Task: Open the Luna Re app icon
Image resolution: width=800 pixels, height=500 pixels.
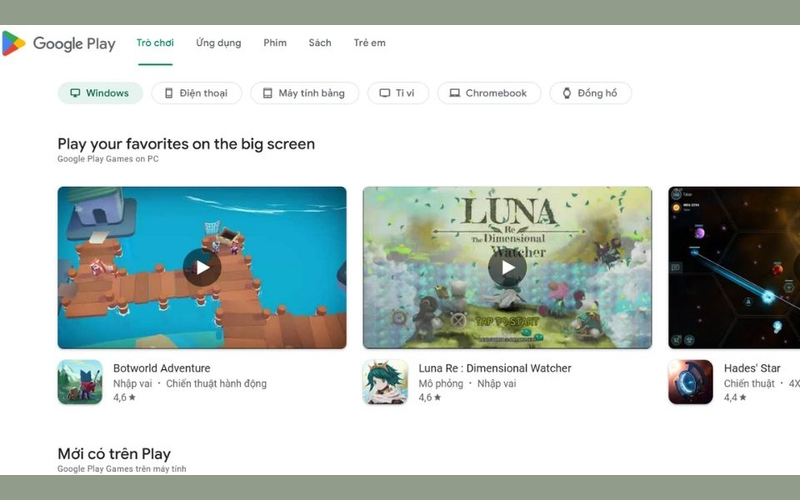Action: [x=385, y=382]
